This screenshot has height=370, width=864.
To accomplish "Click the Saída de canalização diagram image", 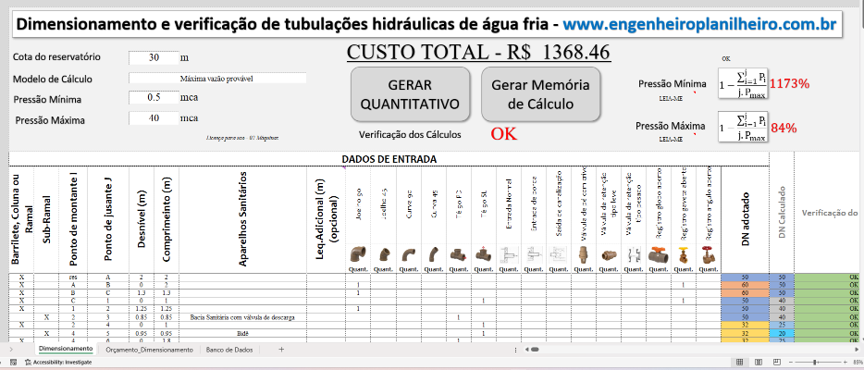I will [x=559, y=255].
